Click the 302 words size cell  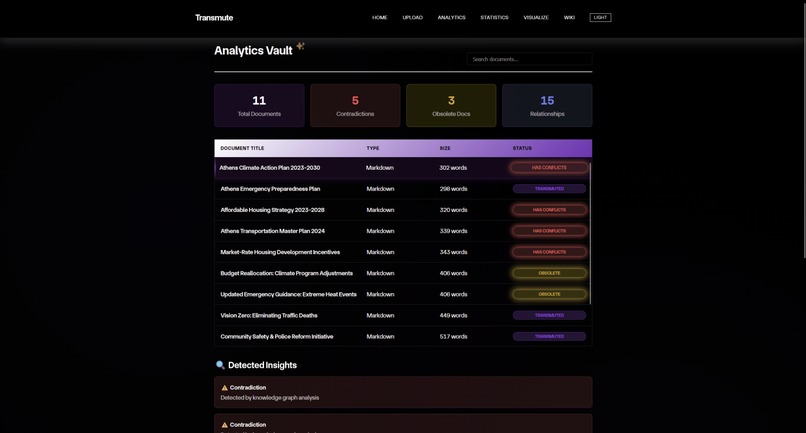coord(453,168)
